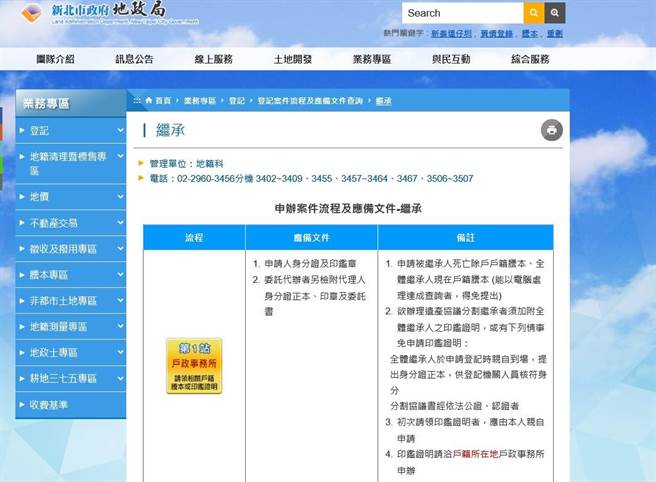Go to 首頁 in the breadcrumb
656x482 pixels.
(x=163, y=101)
